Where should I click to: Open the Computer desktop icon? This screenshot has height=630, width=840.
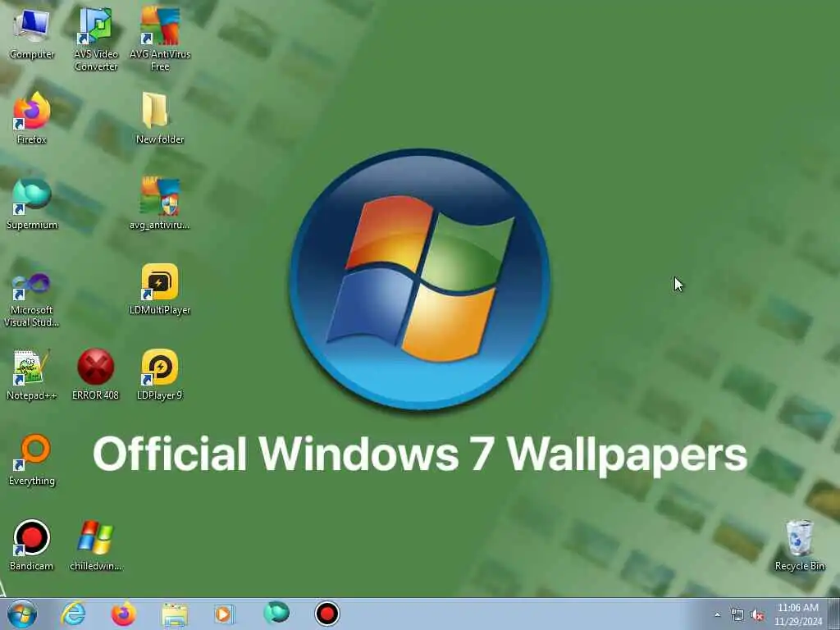[32, 33]
